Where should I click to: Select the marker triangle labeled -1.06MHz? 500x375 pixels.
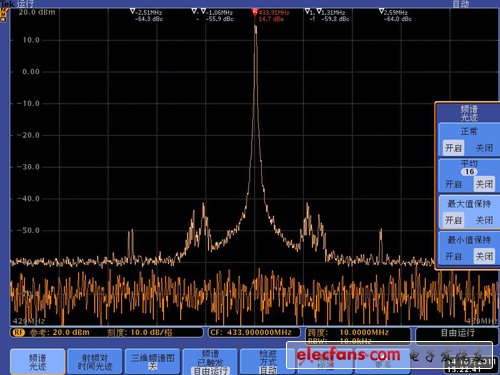(x=203, y=12)
